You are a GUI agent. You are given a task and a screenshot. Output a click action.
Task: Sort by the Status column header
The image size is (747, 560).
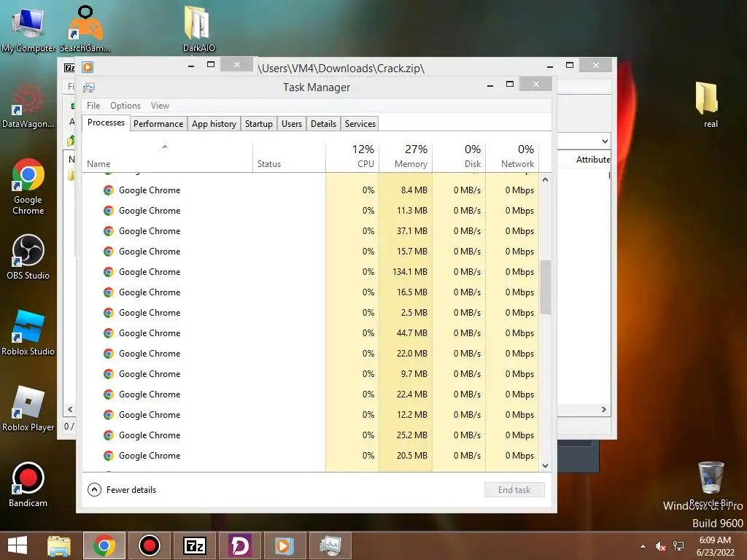[x=289, y=157]
